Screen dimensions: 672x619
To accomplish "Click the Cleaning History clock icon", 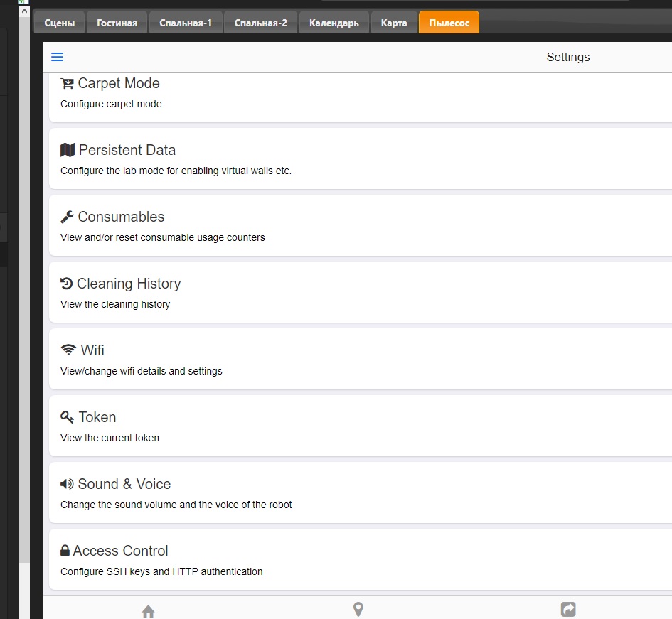I will tap(67, 284).
